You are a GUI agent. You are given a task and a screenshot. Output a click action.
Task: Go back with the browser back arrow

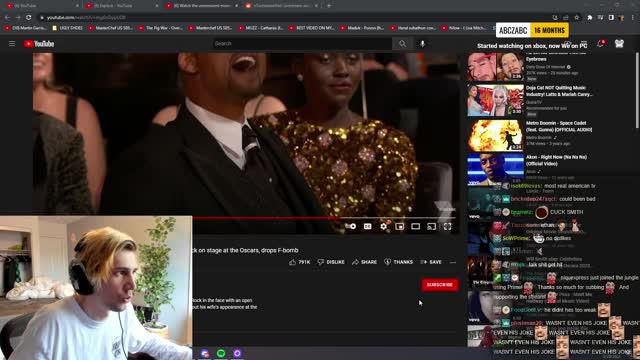tap(7, 18)
